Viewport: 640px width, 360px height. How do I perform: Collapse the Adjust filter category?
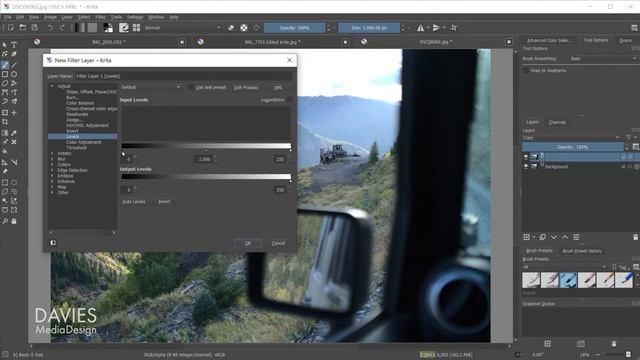[52, 86]
